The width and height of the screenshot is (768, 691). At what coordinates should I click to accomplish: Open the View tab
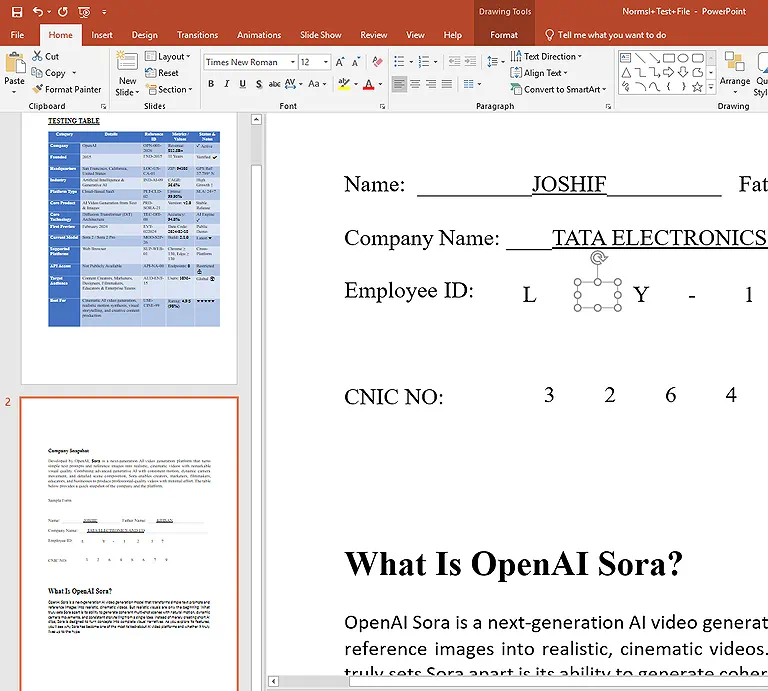point(415,35)
